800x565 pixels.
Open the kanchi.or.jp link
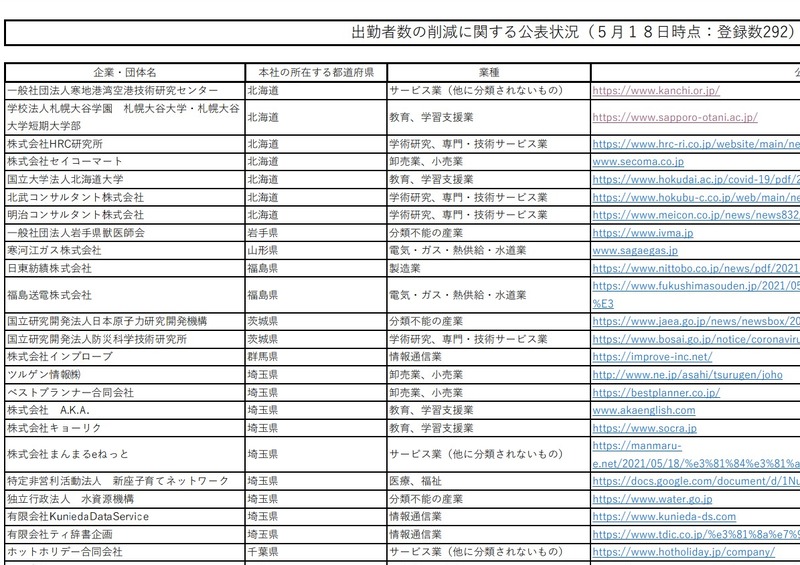point(656,91)
